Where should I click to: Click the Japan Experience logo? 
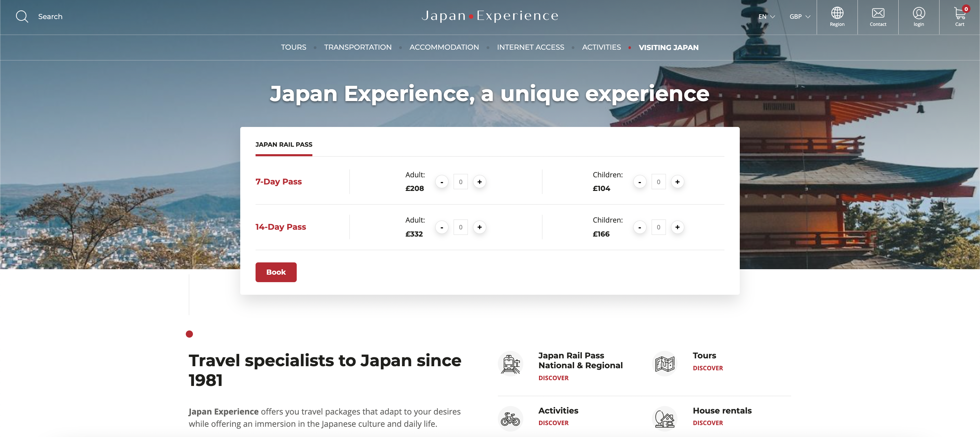coord(490,16)
